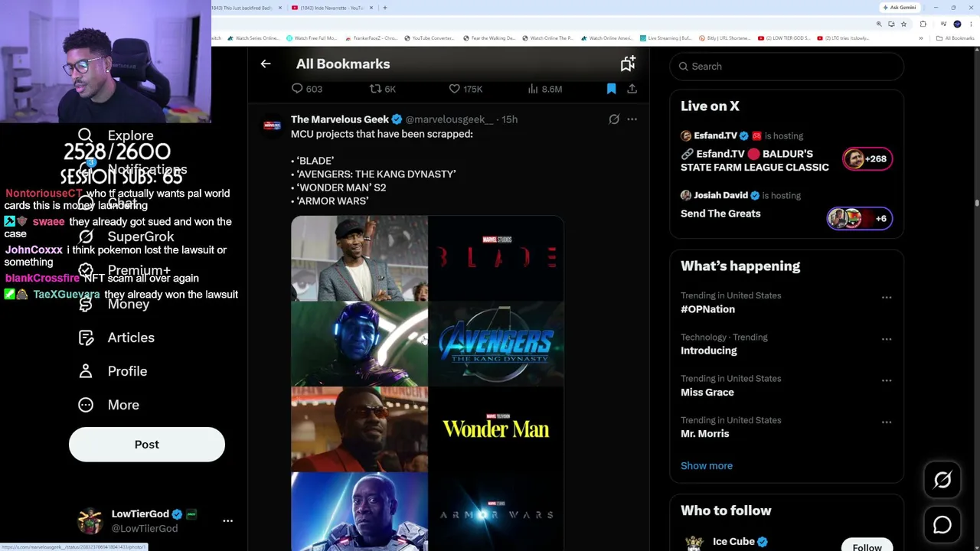Open the Mahershala Ali photo thumbnail
The width and height of the screenshot is (980, 551).
[359, 258]
